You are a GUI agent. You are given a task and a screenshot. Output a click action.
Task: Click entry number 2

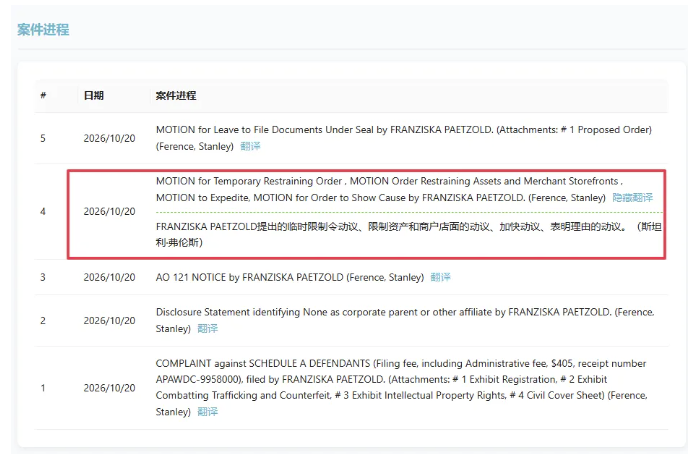[43, 321]
